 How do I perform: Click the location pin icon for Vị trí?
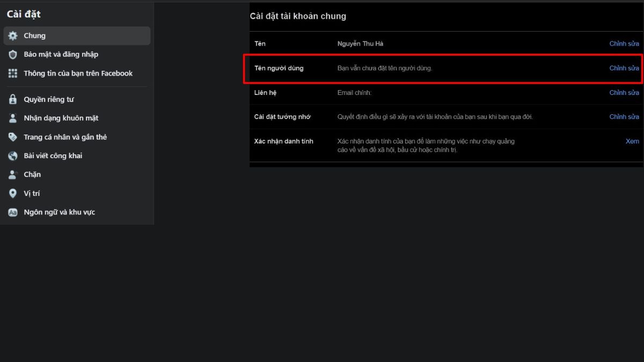(x=13, y=193)
